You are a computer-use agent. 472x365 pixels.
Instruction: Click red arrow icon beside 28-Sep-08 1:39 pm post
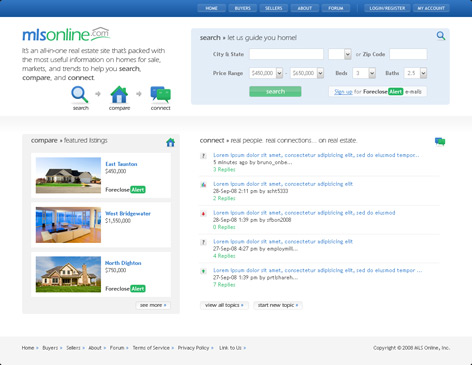click(203, 213)
